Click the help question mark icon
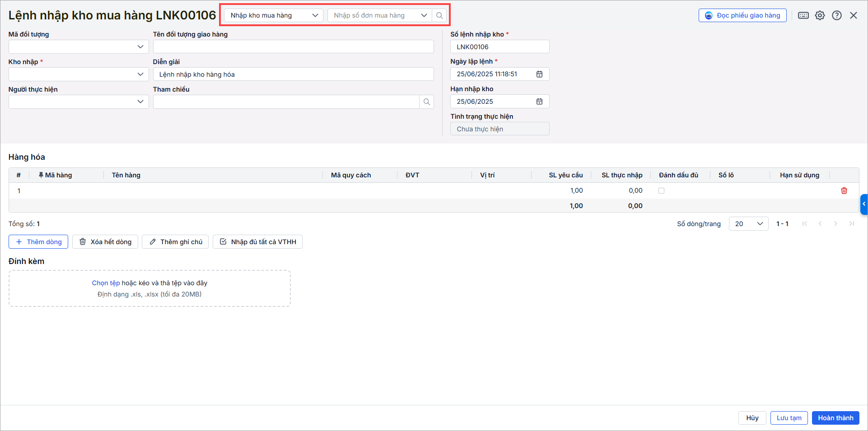 click(836, 15)
